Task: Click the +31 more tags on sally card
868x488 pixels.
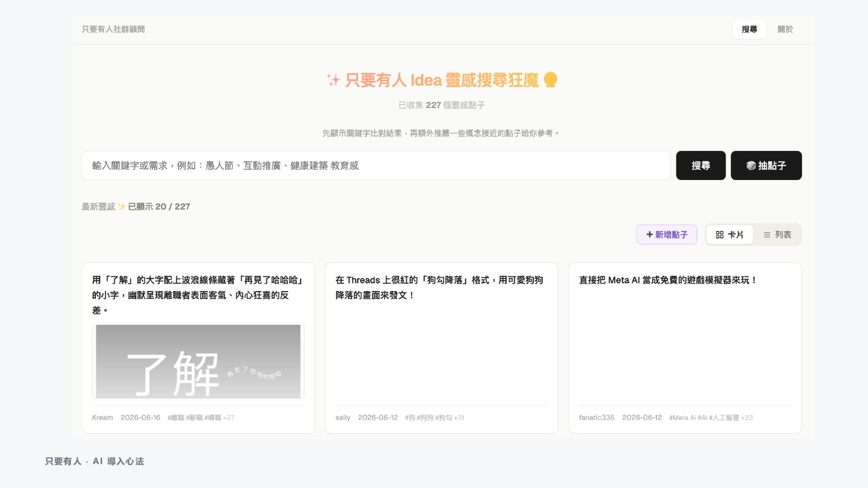Action: 459,418
